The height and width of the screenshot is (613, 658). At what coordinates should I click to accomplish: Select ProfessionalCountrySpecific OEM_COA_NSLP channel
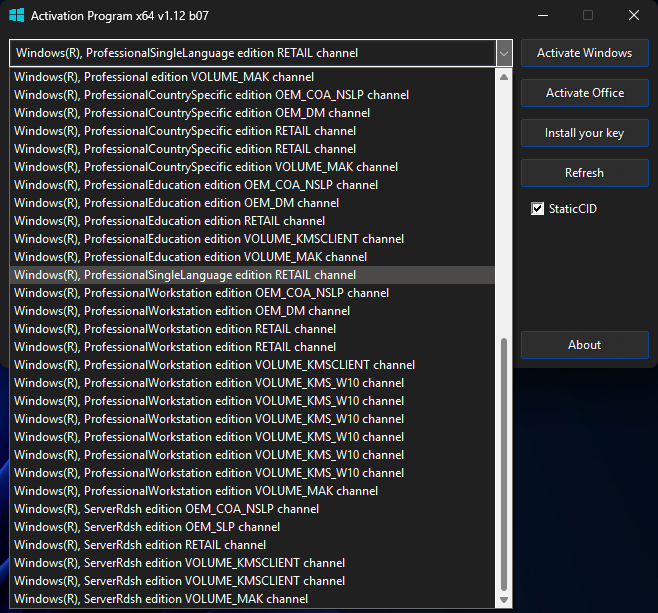[x=252, y=95]
